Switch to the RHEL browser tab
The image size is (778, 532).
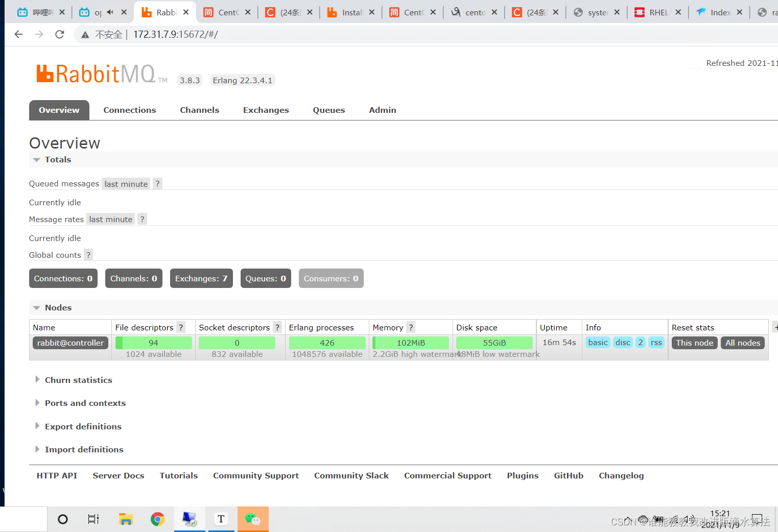[x=658, y=12]
